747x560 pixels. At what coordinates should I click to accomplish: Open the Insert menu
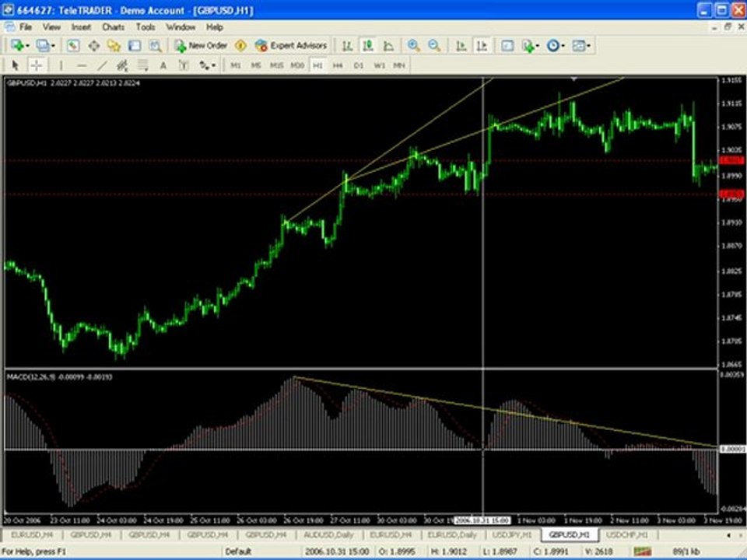pos(81,27)
